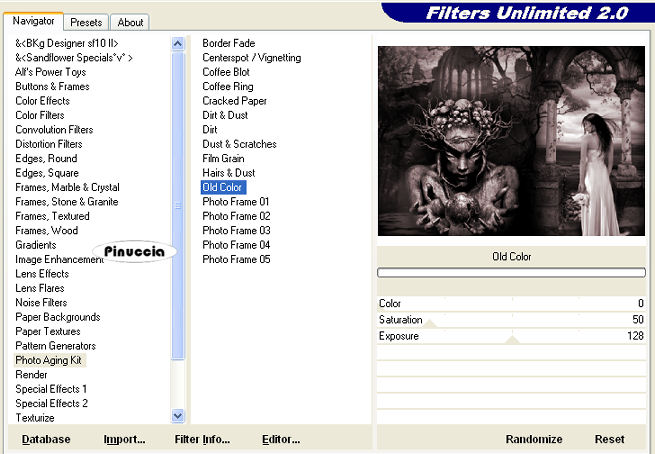Screen dimensions: 655x454
Task: Choose the Coffee Ring filter
Action: click(228, 86)
